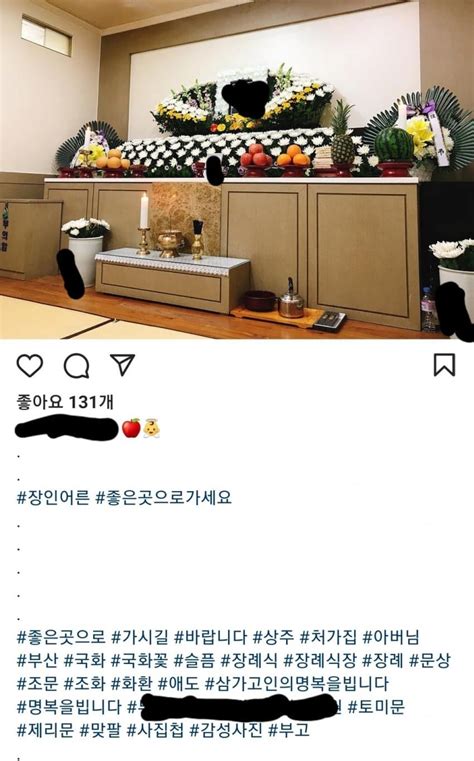The height and width of the screenshot is (761, 474).
Task: Open hashtag #좋은곳으로
Action: click(61, 637)
